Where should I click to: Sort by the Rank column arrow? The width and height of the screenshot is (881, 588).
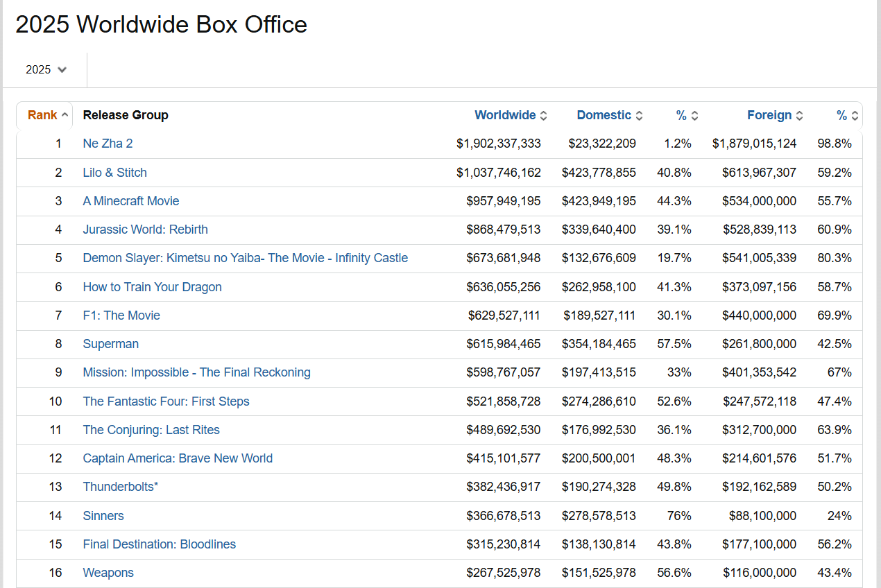tap(65, 116)
